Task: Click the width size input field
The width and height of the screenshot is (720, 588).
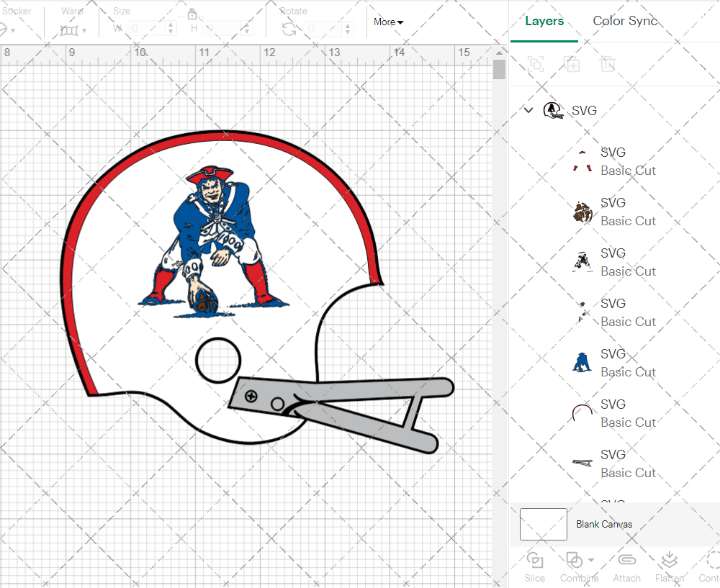Action: (x=146, y=29)
